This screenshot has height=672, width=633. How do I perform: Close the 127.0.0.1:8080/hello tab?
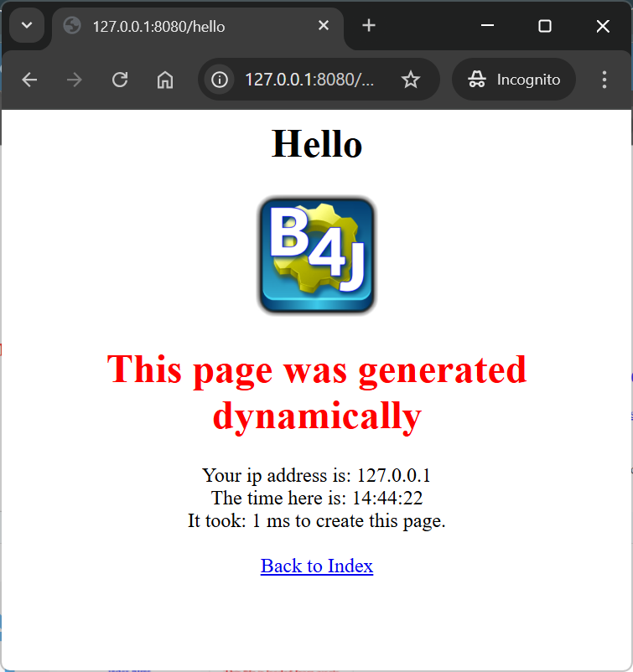coord(324,26)
